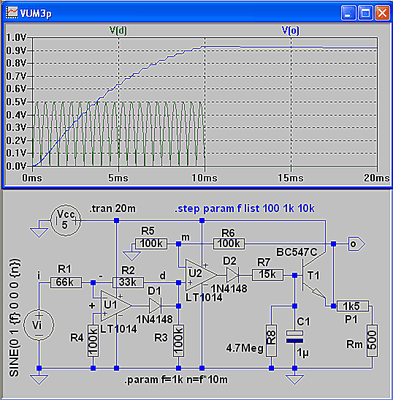Click the 10ms marker on time axis
This screenshot has height=400, width=393.
(204, 178)
